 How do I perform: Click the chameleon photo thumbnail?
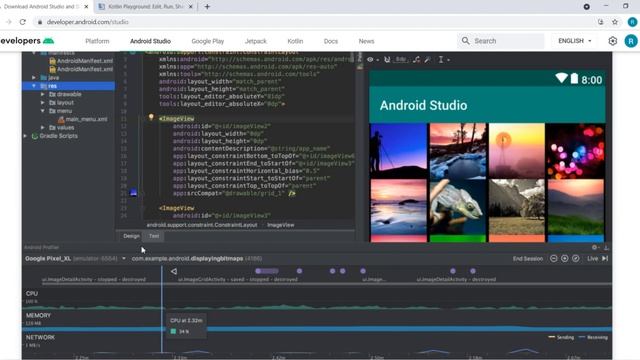point(458,207)
